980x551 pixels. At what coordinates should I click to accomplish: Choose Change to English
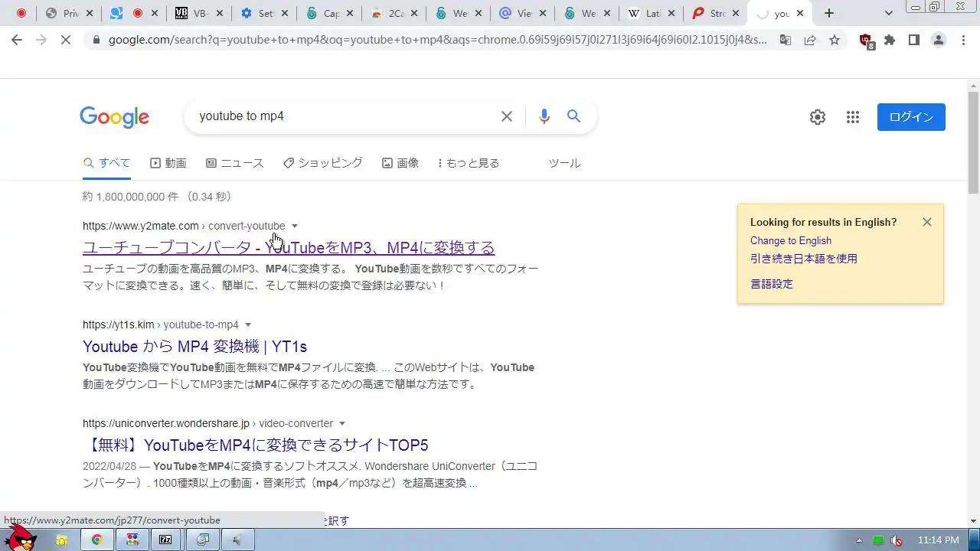[x=791, y=240]
